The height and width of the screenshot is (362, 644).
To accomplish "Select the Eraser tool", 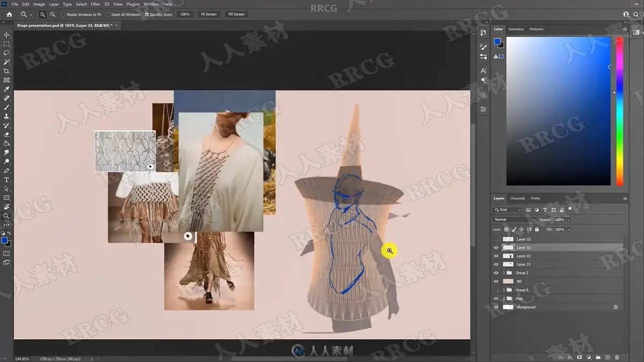I will (x=7, y=135).
